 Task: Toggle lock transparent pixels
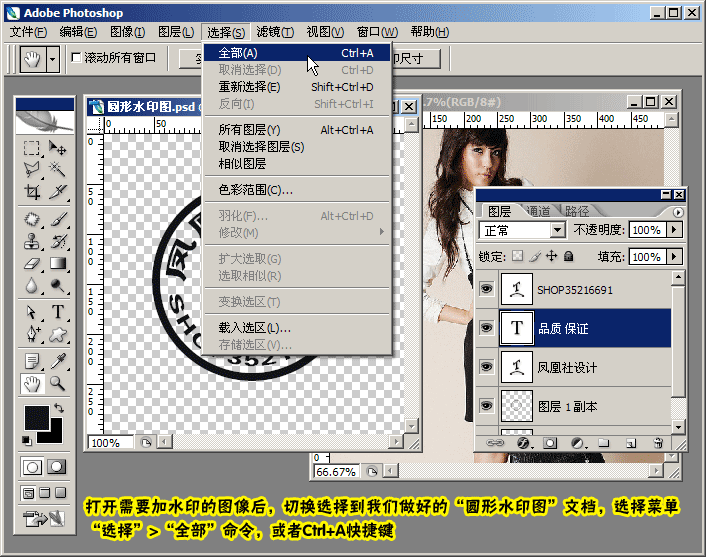coord(518,257)
